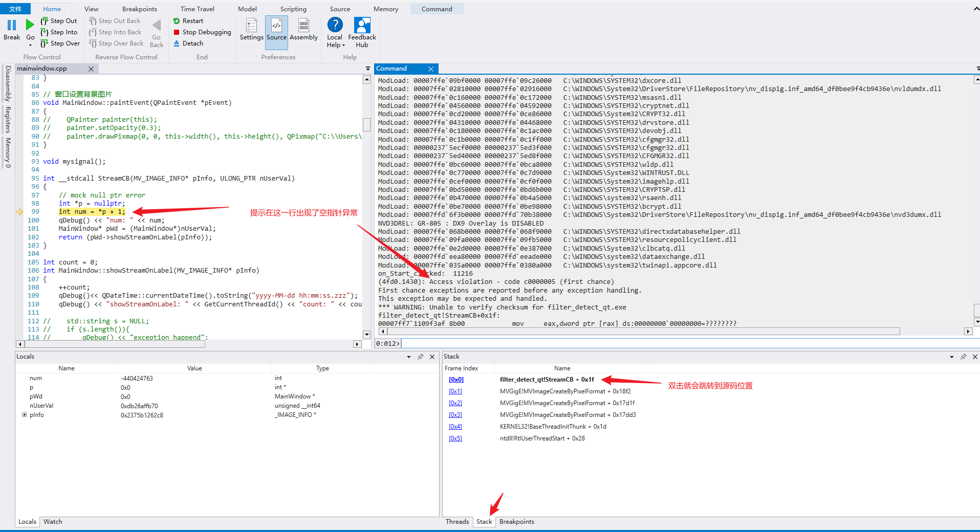Open the Disassembly side tab
This screenshot has height=532, width=980.
pos(8,83)
